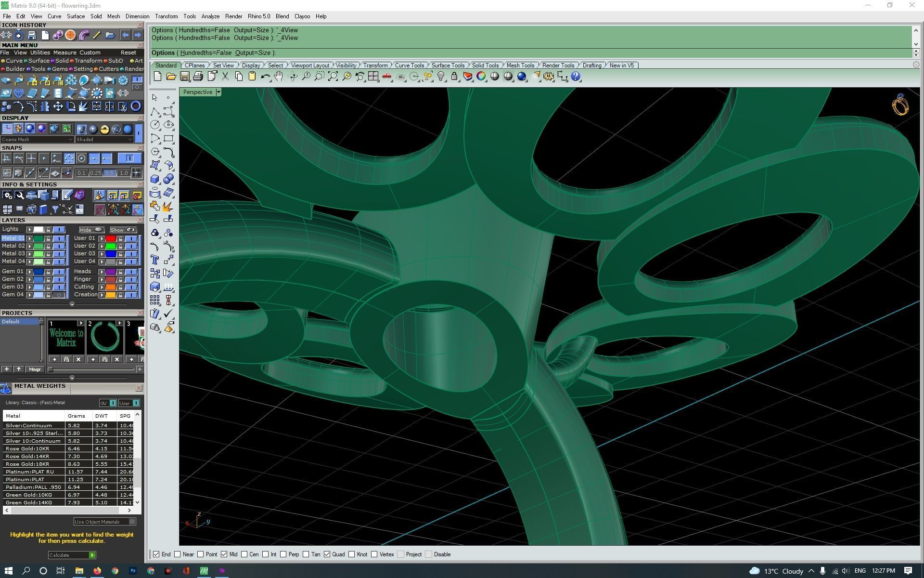
Task: Expand project 1 thumbnail arrow
Action: (x=81, y=323)
